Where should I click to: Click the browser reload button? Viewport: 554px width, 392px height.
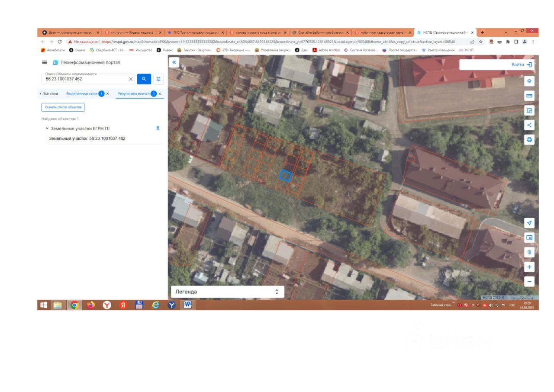tap(60, 42)
